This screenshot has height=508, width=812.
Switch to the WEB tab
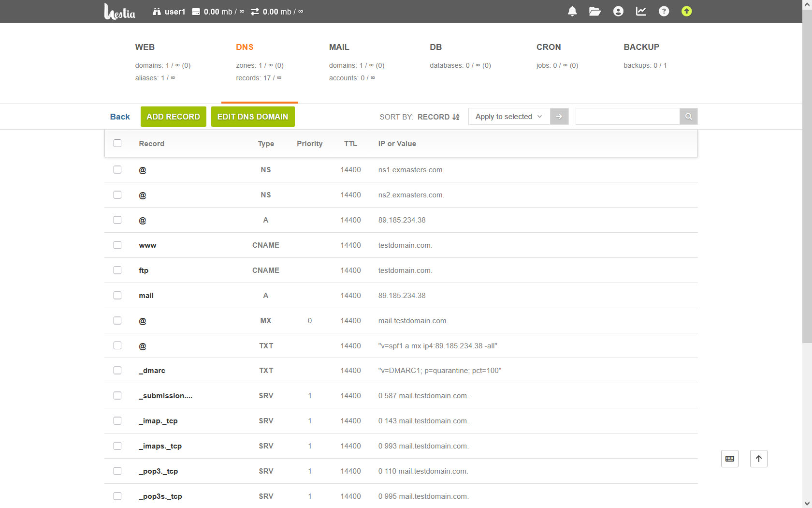(x=145, y=47)
